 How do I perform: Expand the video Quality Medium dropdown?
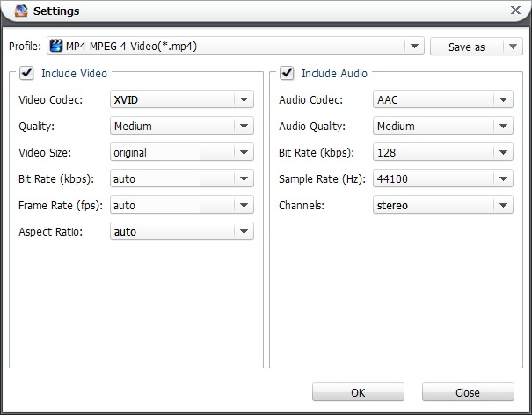point(182,126)
